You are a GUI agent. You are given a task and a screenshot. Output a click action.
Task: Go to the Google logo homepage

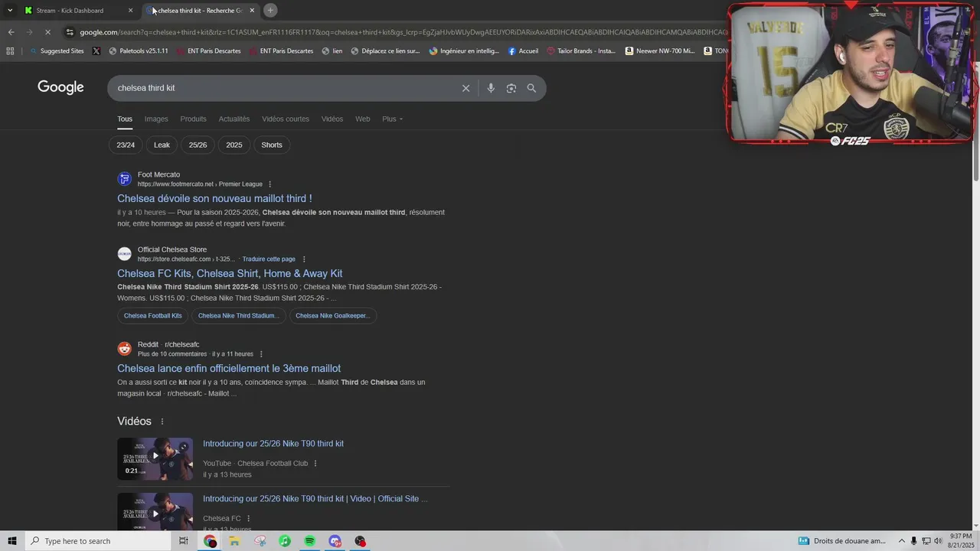60,87
